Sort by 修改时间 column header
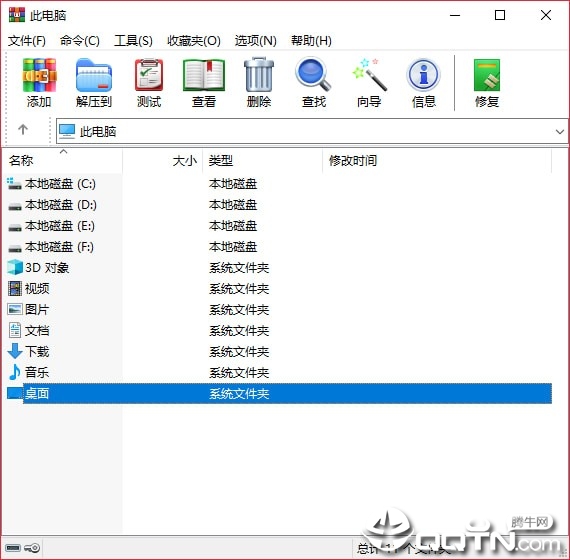This screenshot has height=560, width=570. point(437,160)
